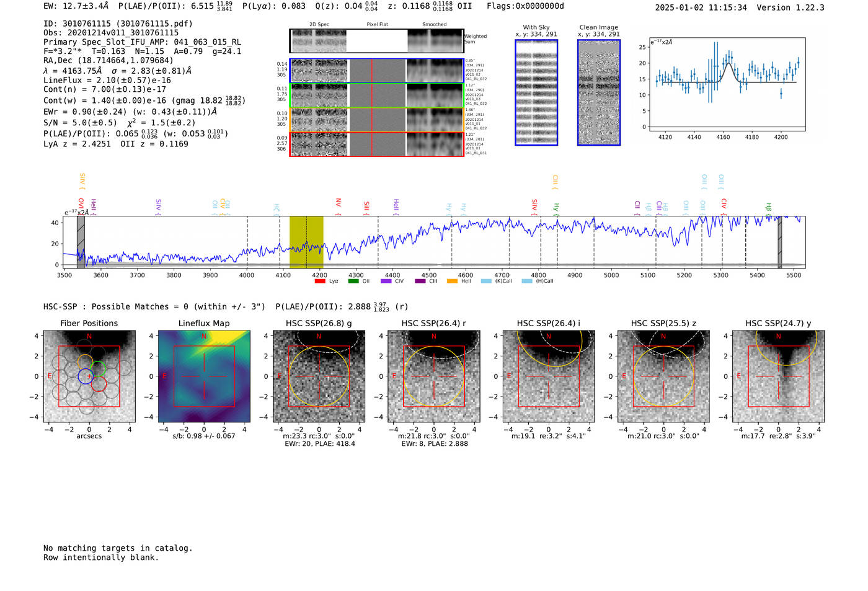Click the OII z = 0.1169 text
Image resolution: width=868 pixels, height=591 pixels.
click(x=154, y=144)
